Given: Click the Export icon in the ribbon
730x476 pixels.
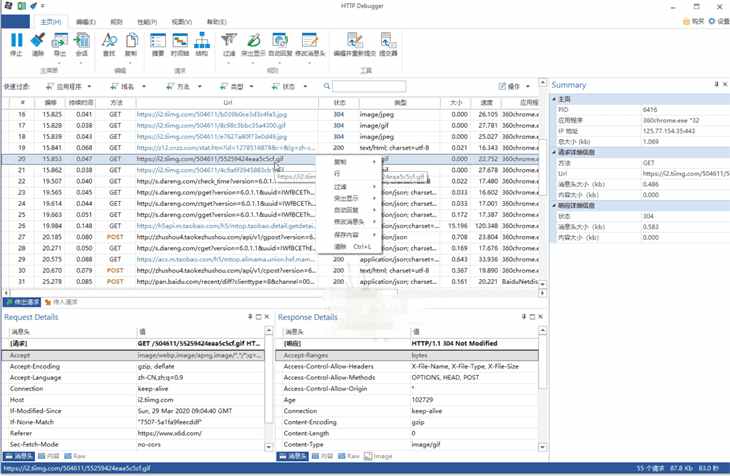Looking at the screenshot, I should pyautogui.click(x=60, y=41).
